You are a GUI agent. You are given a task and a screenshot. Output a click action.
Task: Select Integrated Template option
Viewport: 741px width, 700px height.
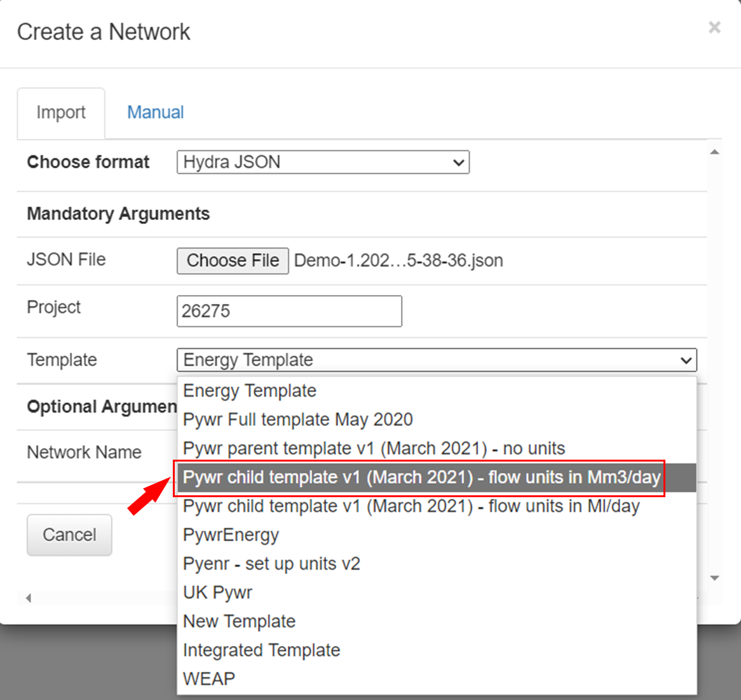coord(261,650)
